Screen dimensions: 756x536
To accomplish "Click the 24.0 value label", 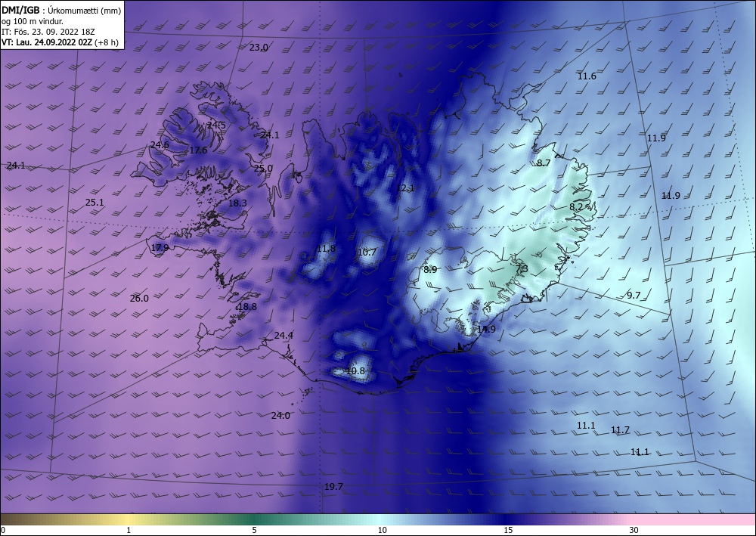I will [x=280, y=416].
